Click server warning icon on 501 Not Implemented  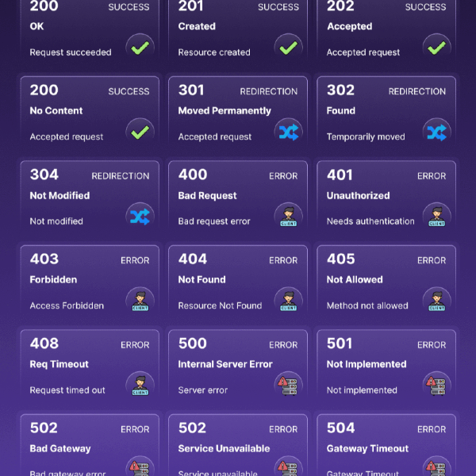(x=436, y=386)
